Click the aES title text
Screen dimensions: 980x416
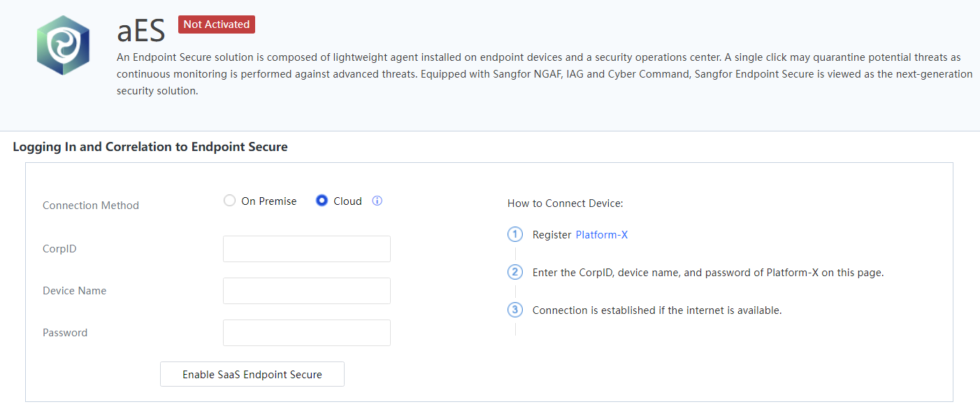[x=141, y=31]
